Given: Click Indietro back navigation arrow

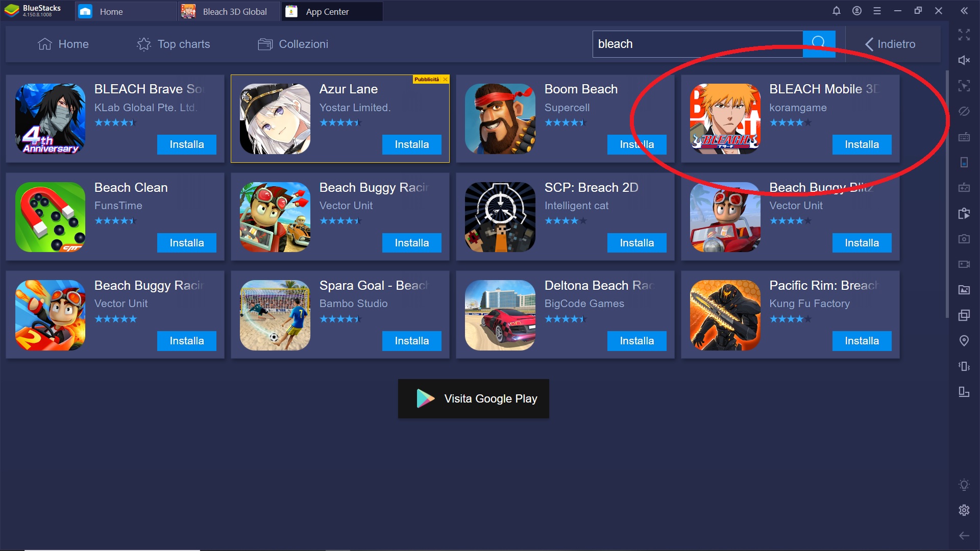Looking at the screenshot, I should coord(871,44).
